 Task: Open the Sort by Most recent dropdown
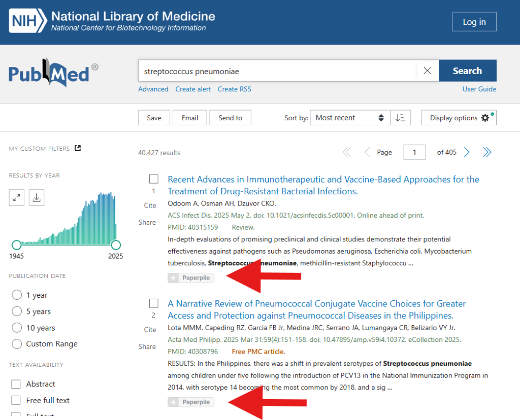click(349, 118)
